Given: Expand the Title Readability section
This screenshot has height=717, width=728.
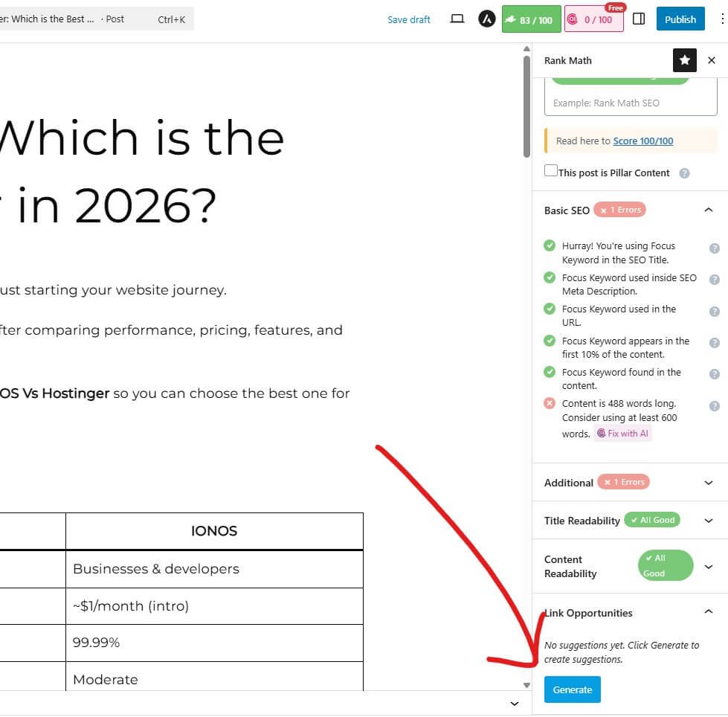Looking at the screenshot, I should pyautogui.click(x=708, y=521).
